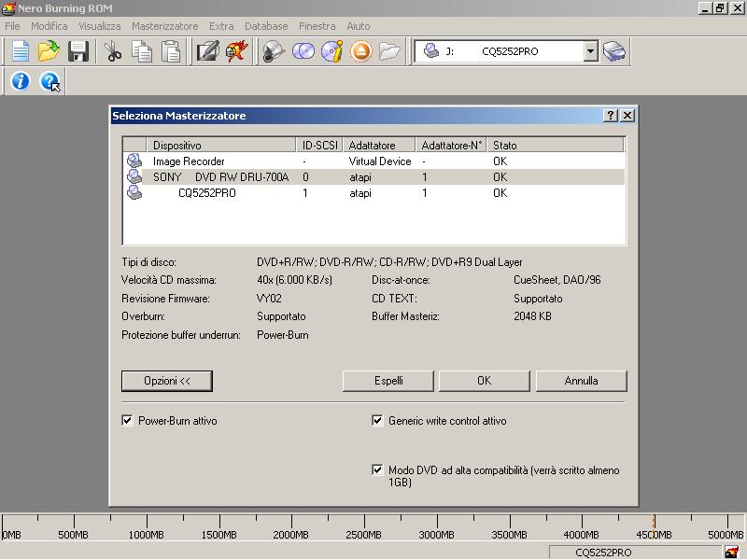Collapse options with Opzioni << button

tap(167, 381)
